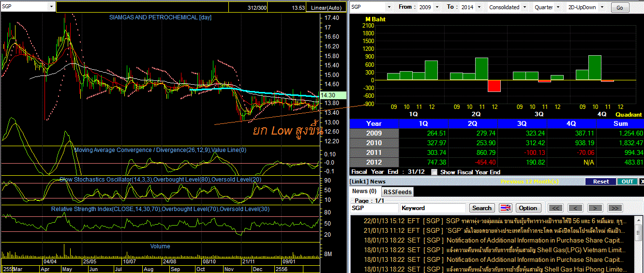This screenshot has height=273, width=644.
Task: Close the Link1 News panel
Action: (x=642, y=182)
